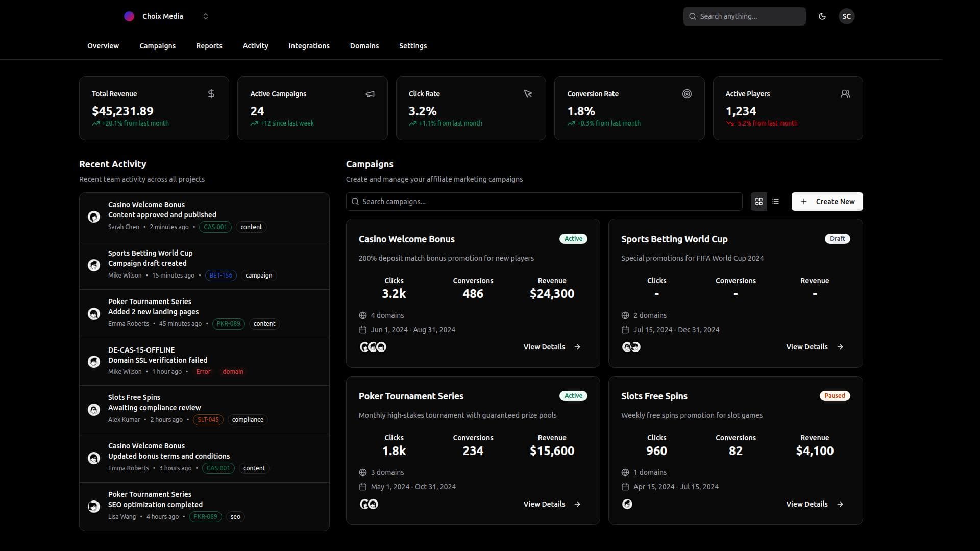Click the plus icon in Create New
This screenshot has height=551, width=980.
[804, 202]
